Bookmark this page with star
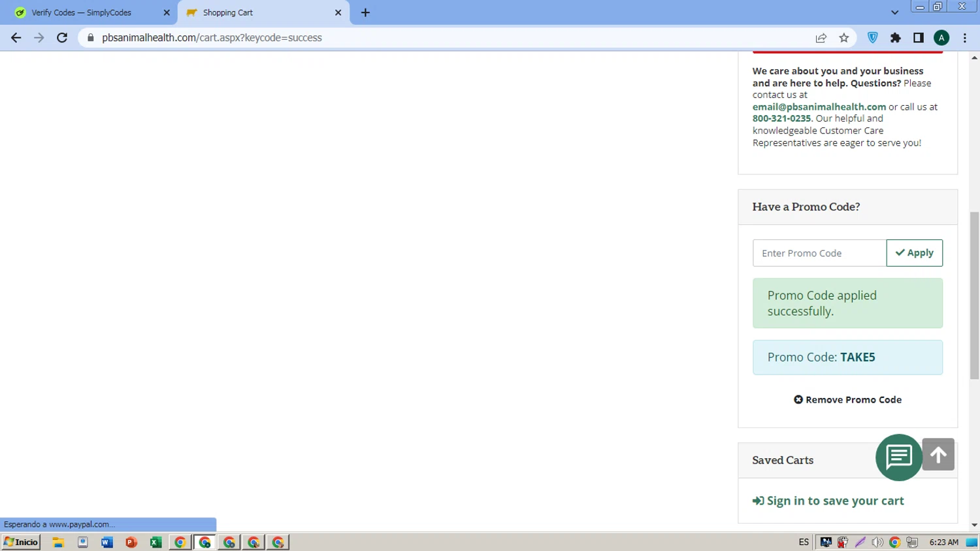 844,38
